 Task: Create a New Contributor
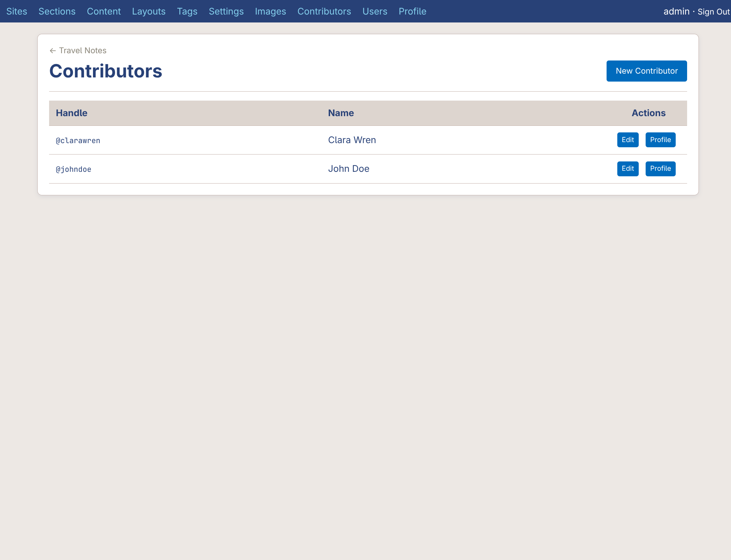[646, 71]
